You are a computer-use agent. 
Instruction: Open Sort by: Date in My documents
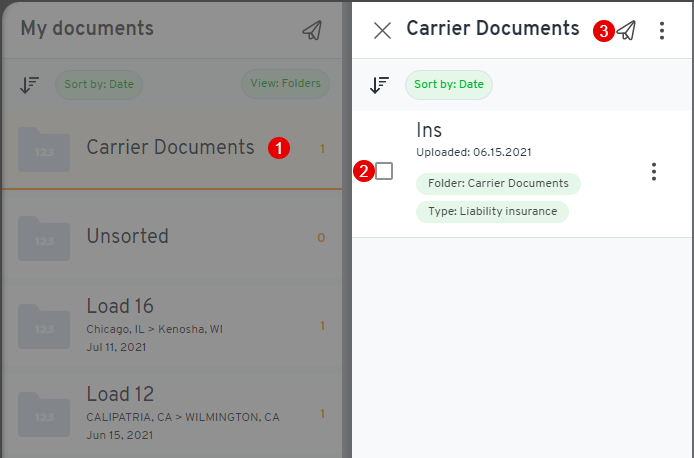(99, 85)
